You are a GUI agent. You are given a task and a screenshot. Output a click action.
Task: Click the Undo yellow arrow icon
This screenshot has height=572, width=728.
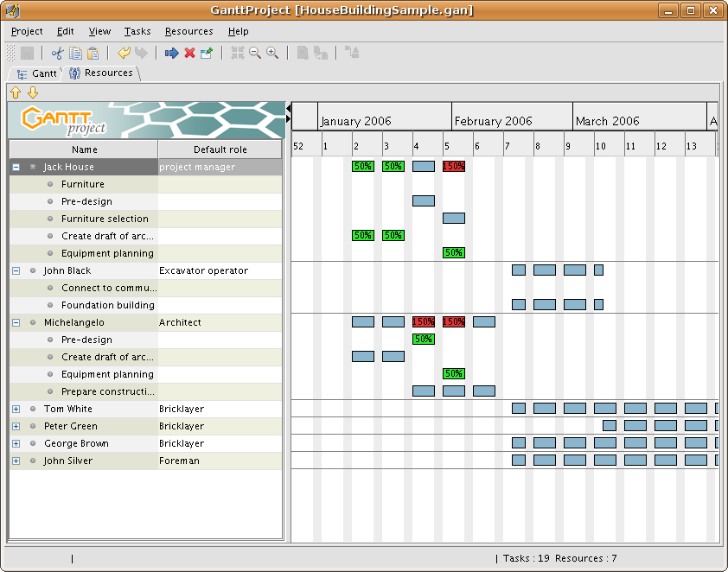tap(125, 53)
